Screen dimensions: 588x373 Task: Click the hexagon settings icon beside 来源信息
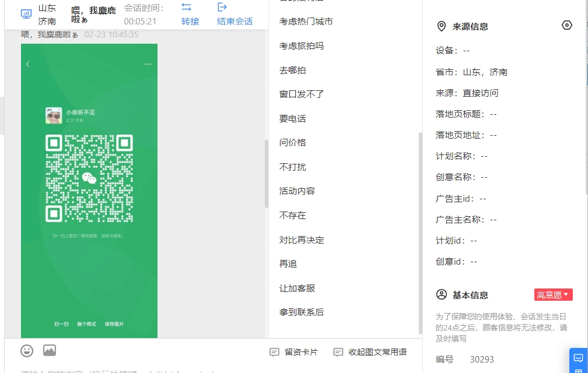(566, 25)
